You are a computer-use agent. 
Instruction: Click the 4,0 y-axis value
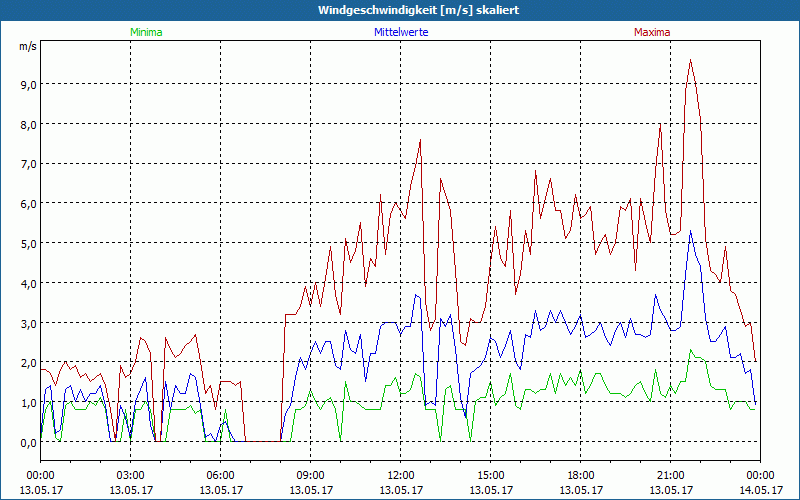(x=29, y=283)
